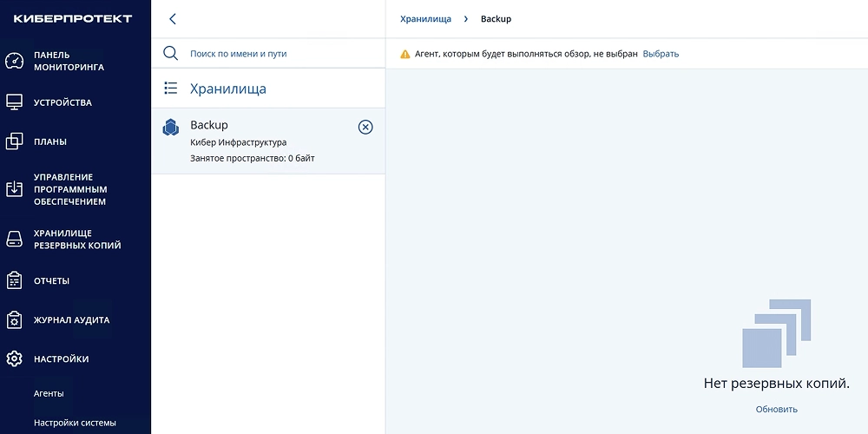
Task: Collapse panel with the back chevron
Action: click(172, 19)
